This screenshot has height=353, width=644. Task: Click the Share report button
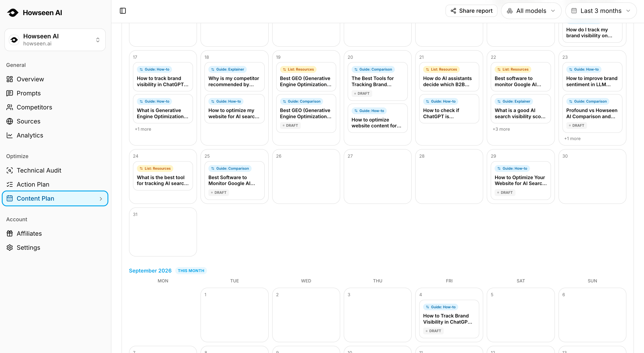click(471, 11)
